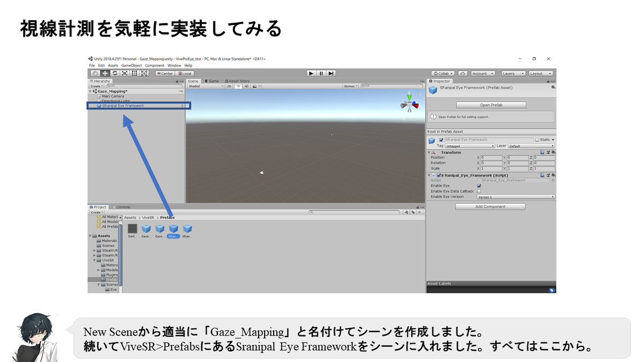Open the Tag dropdown showing Untagged

pos(470,146)
